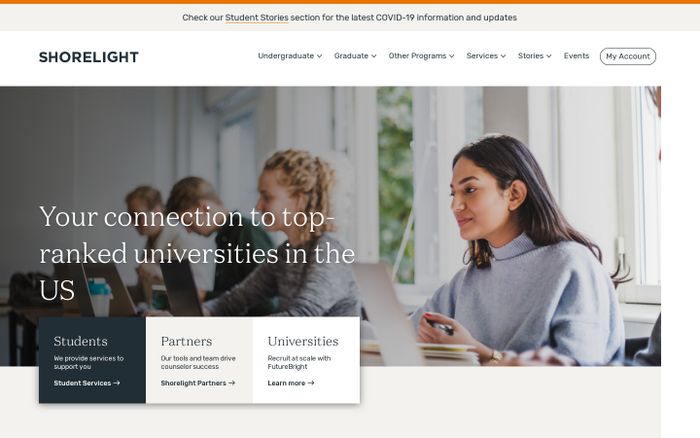Click arrow icon beside Student Services

pos(117,383)
